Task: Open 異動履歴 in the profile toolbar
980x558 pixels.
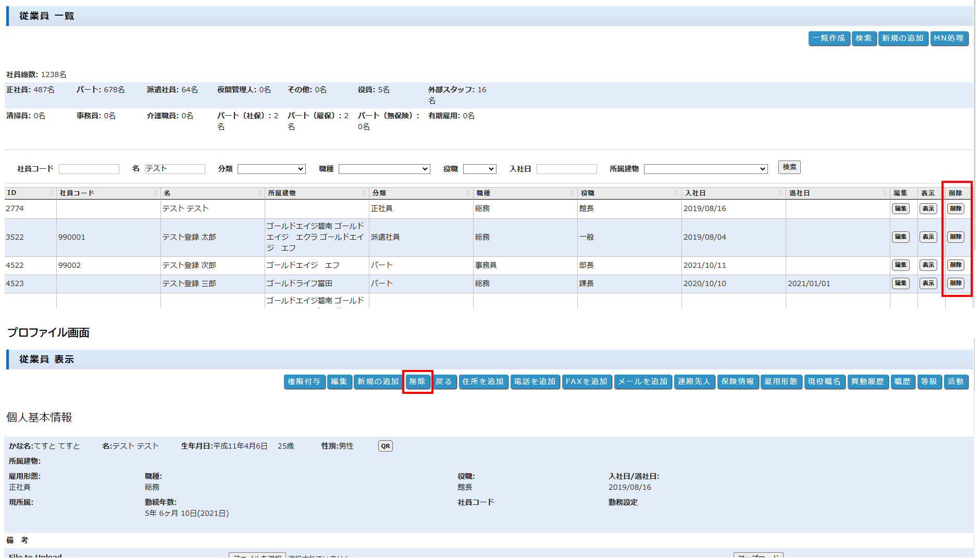Action: (x=867, y=381)
